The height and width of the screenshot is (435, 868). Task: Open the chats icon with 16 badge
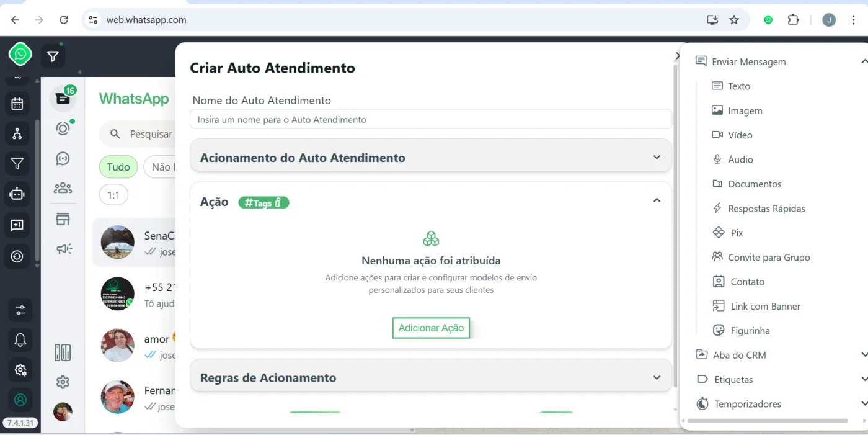tap(63, 99)
